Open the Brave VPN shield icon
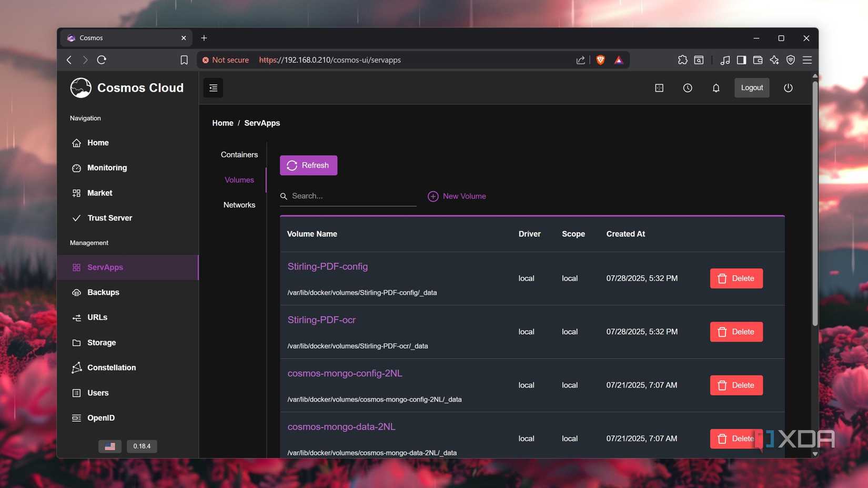This screenshot has height=488, width=868. (790, 60)
